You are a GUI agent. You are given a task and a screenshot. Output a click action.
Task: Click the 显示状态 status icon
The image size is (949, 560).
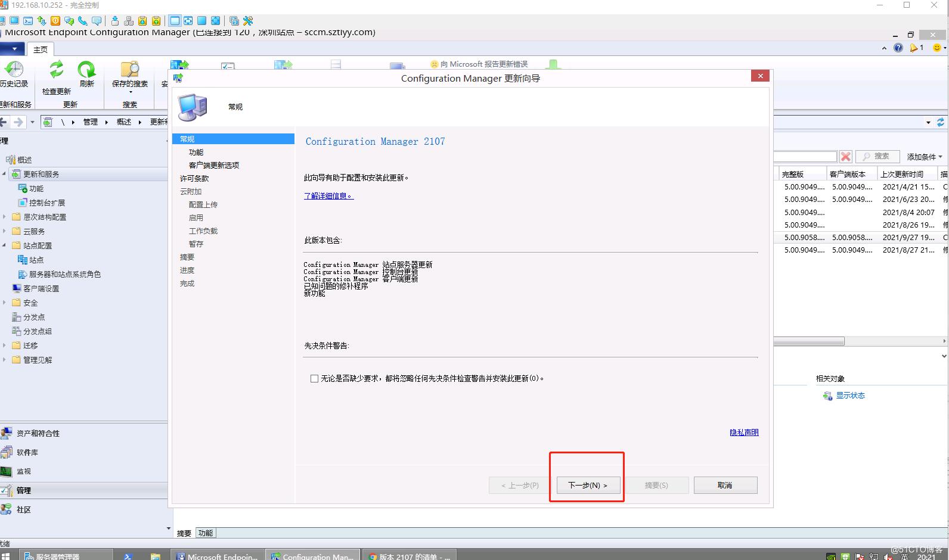(827, 396)
